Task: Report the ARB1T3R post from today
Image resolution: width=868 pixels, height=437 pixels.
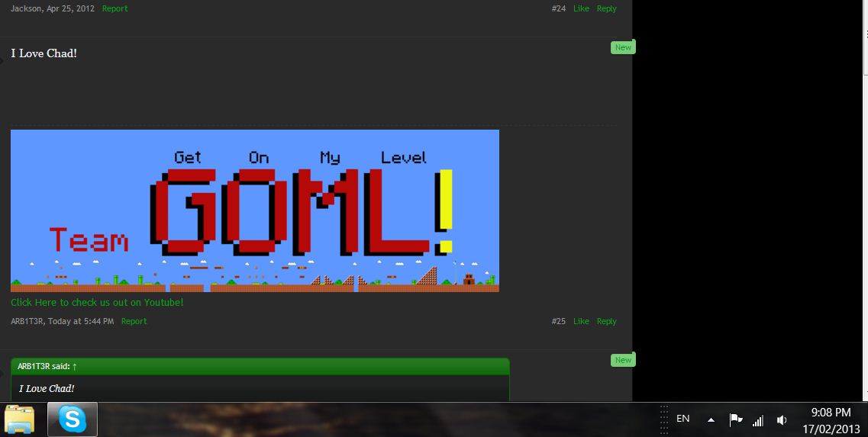Action: pyautogui.click(x=134, y=321)
